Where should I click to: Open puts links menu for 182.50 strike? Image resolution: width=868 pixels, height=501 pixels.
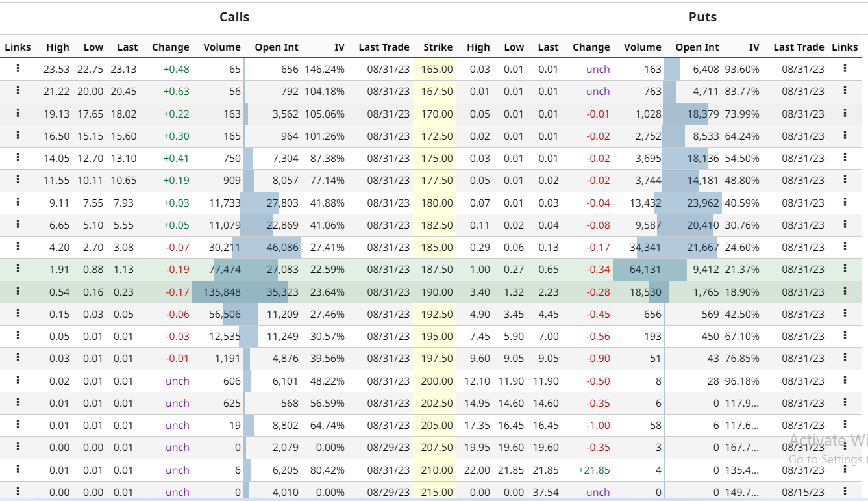tap(845, 224)
